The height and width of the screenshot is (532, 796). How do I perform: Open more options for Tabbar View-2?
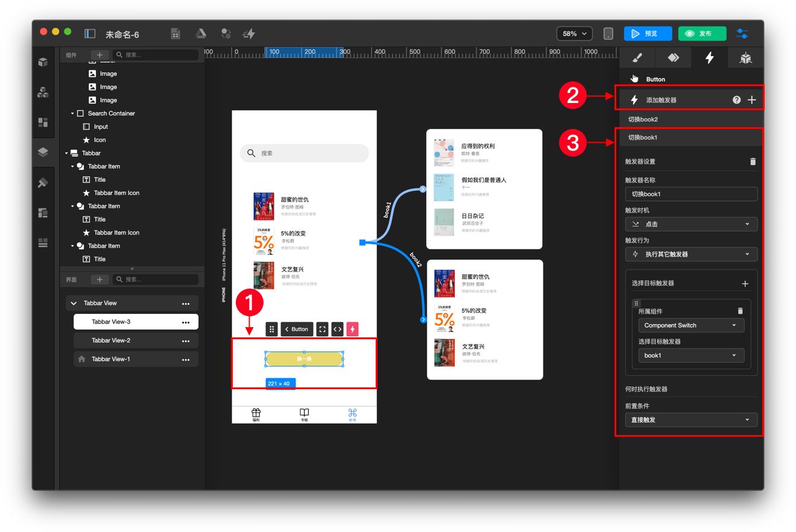(186, 341)
